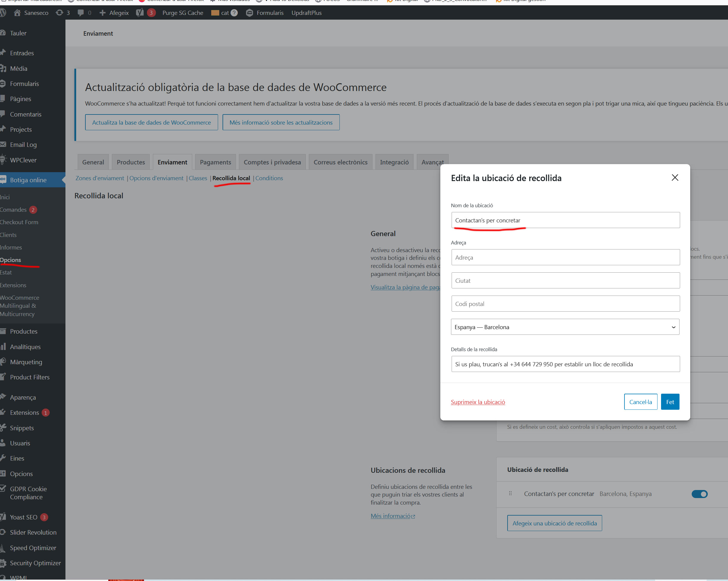The height and width of the screenshot is (581, 728).
Task: Open Email Log in the sidebar
Action: click(23, 145)
